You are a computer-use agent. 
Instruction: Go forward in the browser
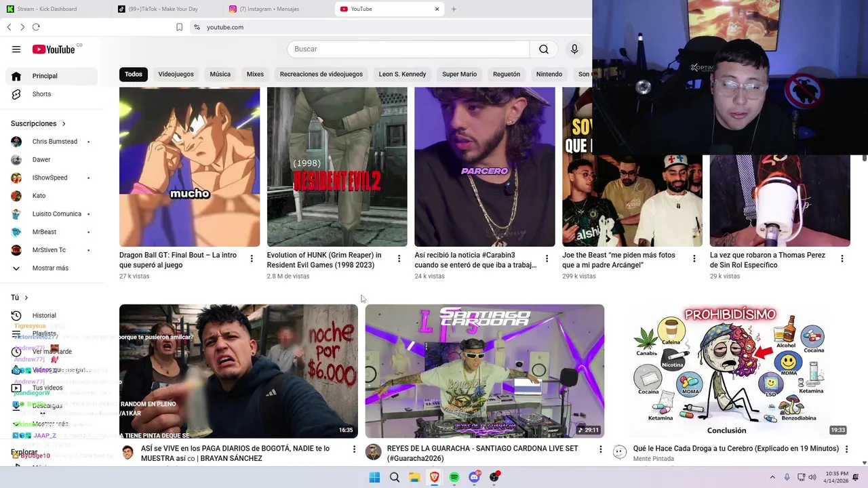[x=22, y=27]
